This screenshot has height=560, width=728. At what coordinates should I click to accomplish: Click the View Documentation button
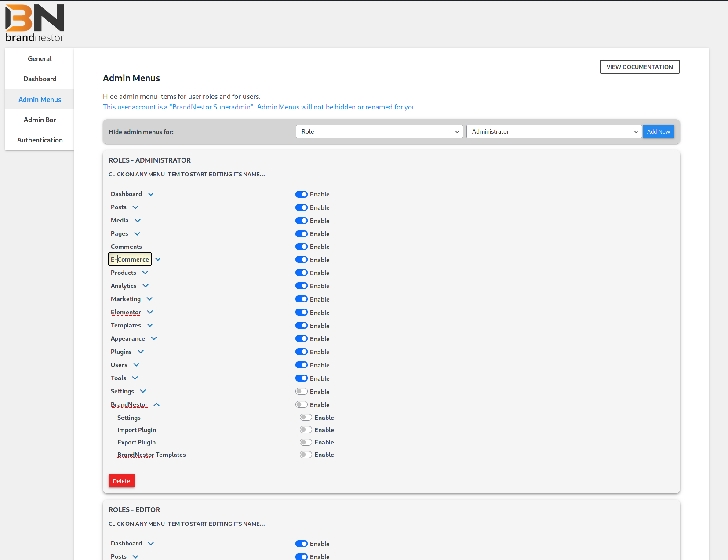point(640,67)
